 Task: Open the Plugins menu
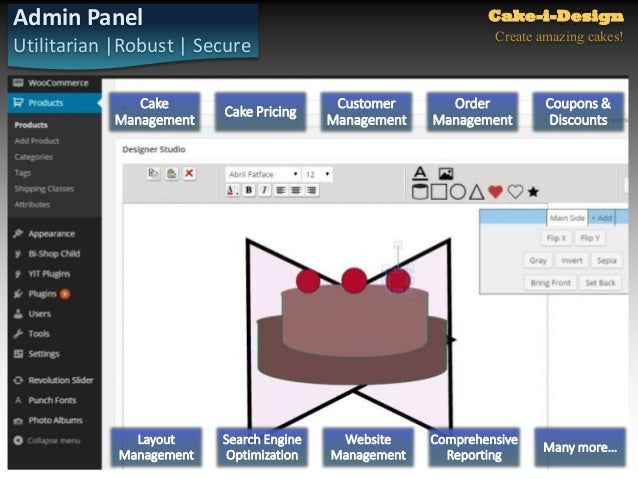55,294
